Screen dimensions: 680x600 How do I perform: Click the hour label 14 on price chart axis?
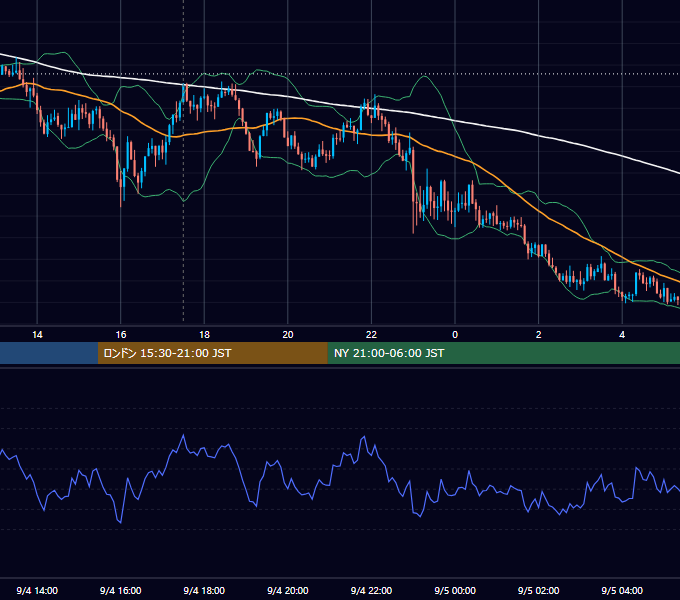[x=37, y=335]
